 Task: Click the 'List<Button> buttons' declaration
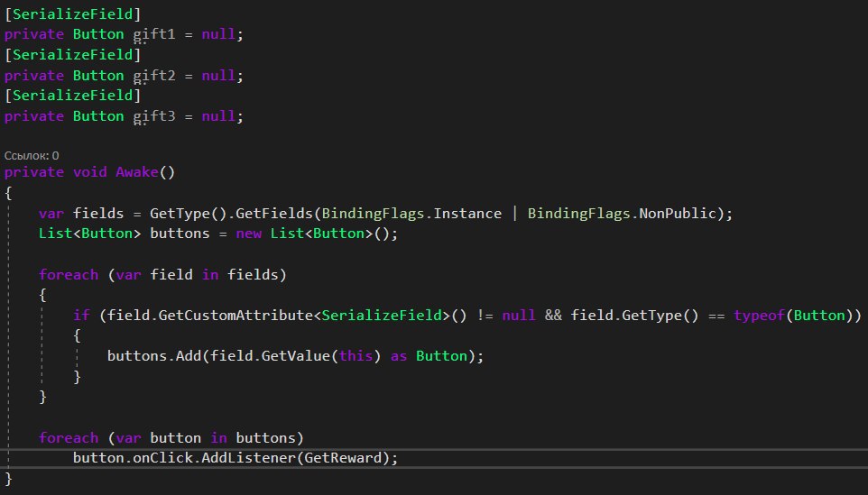[x=124, y=234]
